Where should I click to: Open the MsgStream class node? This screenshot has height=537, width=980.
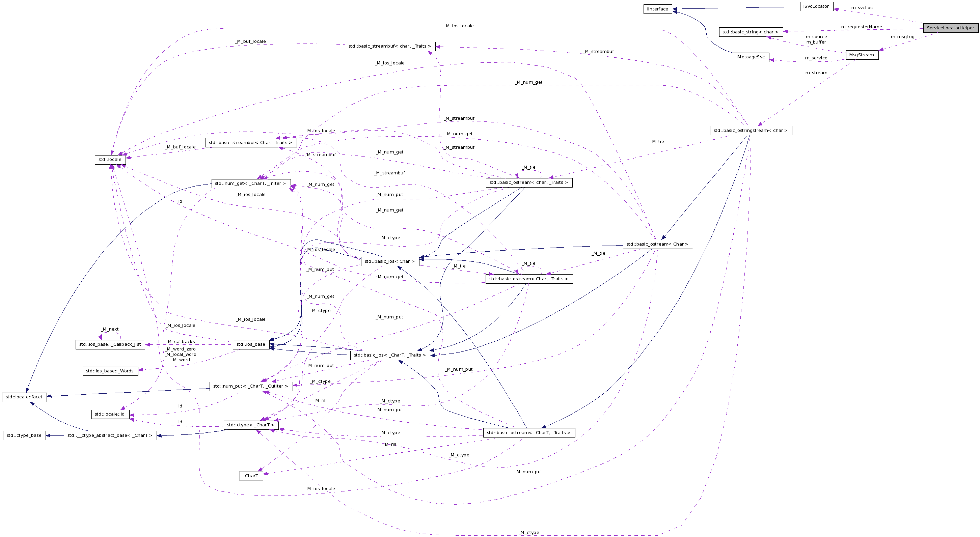862,55
